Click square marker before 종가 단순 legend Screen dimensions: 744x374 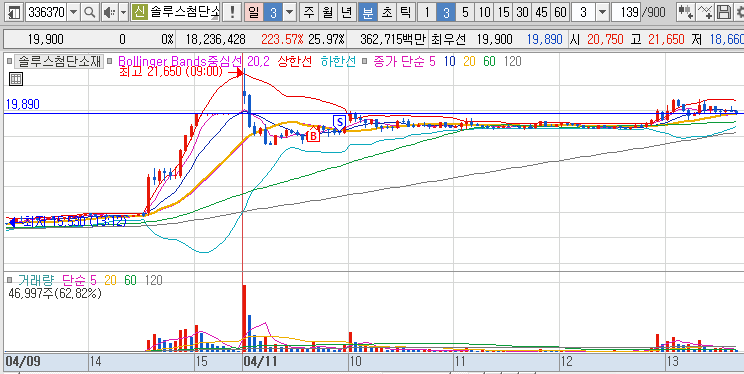click(365, 61)
